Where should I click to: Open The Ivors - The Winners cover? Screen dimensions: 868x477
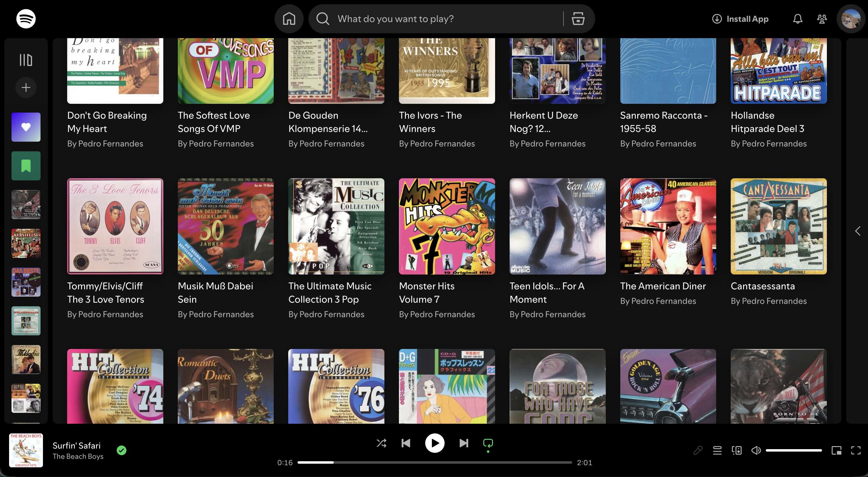[447, 71]
